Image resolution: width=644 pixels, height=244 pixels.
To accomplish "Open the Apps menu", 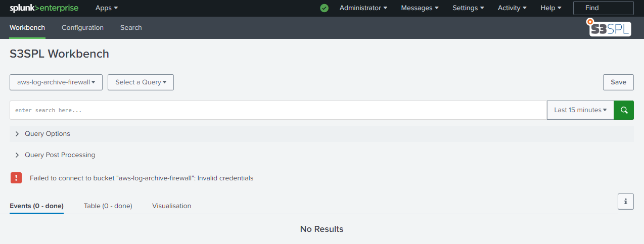I will (x=106, y=8).
